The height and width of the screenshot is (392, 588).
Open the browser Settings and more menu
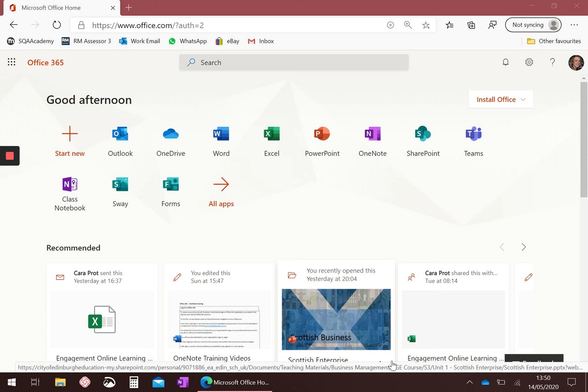point(574,25)
